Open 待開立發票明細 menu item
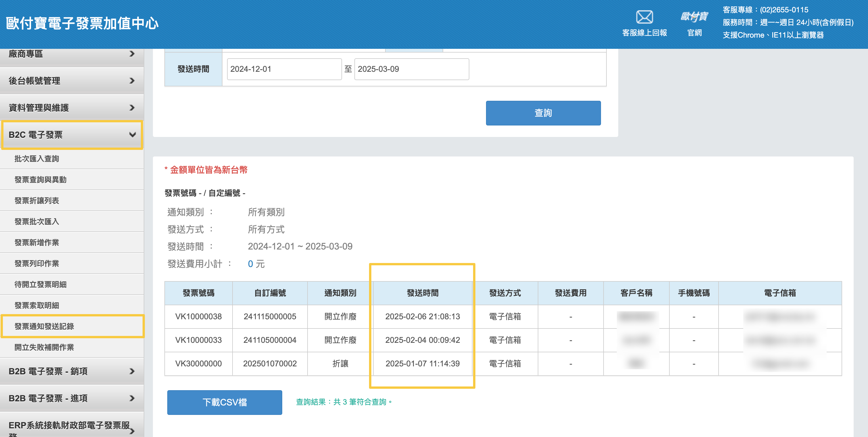This screenshot has height=437, width=868. [x=72, y=285]
